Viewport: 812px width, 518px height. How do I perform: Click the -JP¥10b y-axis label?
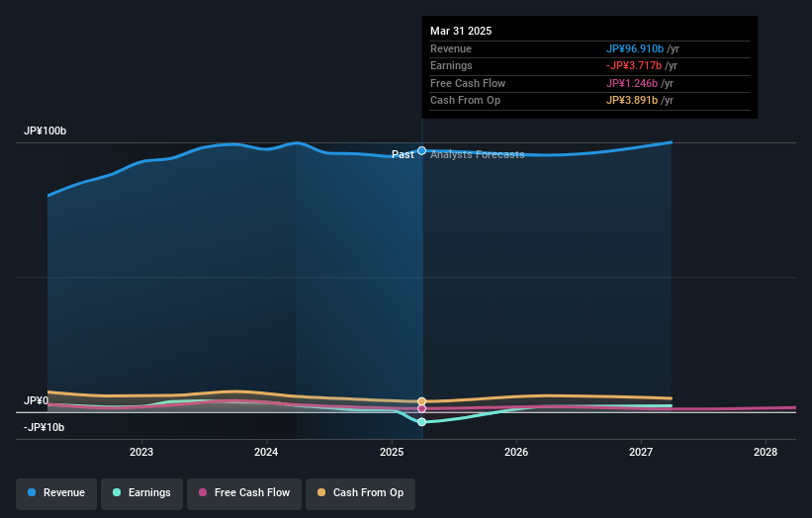(x=45, y=427)
